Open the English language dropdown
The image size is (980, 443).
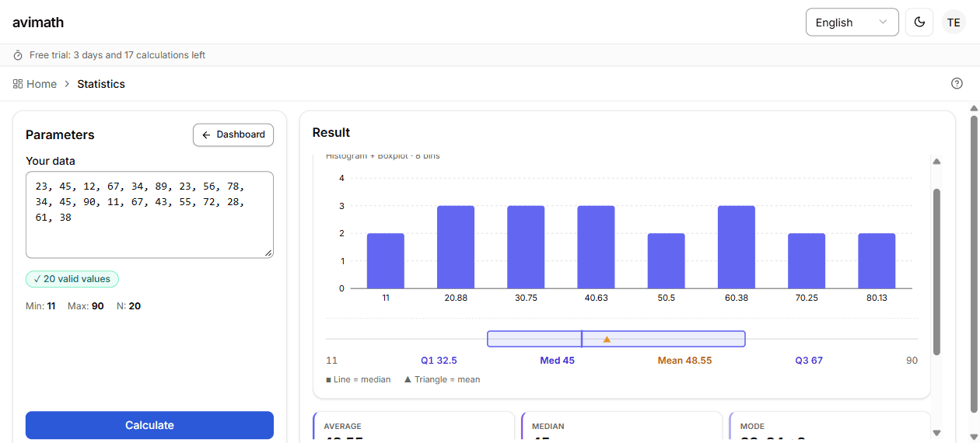852,23
